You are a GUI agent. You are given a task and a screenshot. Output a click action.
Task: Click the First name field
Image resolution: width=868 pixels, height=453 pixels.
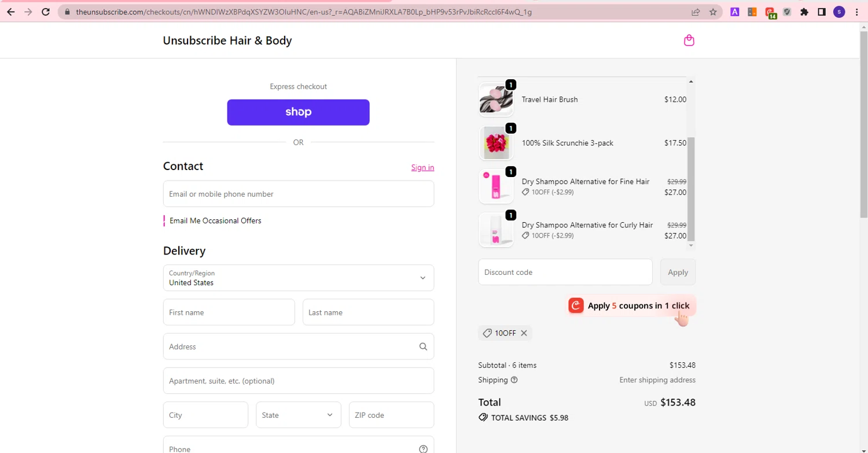tap(229, 312)
